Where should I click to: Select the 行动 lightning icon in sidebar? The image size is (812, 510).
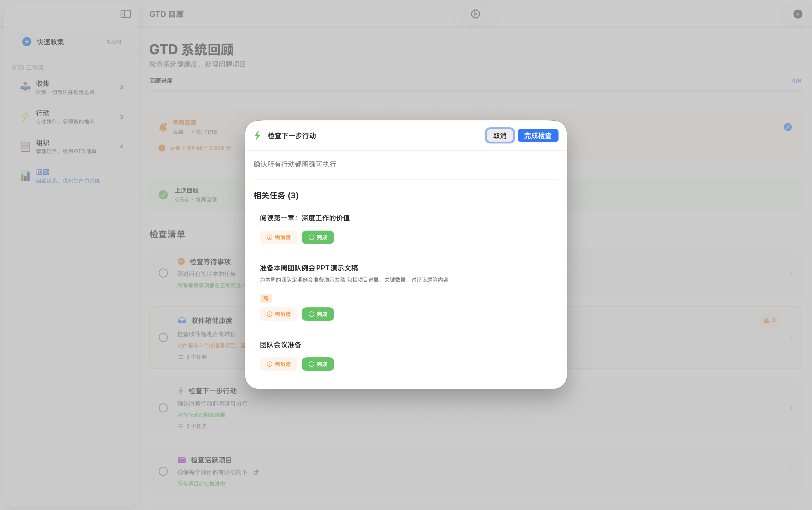(x=25, y=116)
